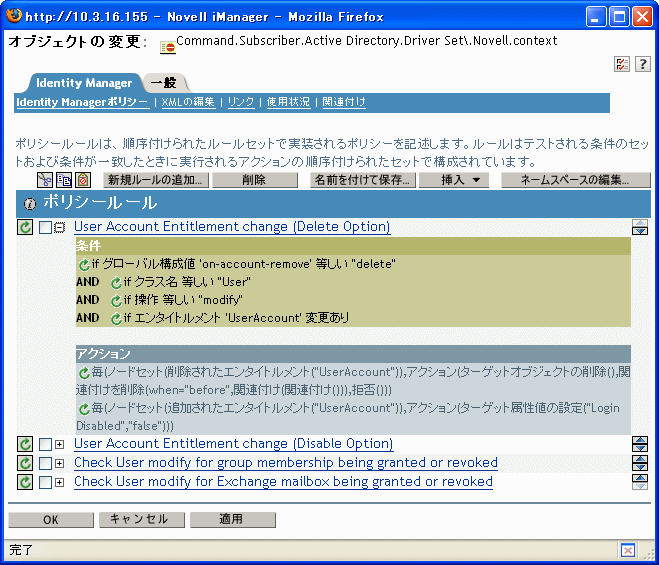Open help with the question mark icon

tap(643, 64)
